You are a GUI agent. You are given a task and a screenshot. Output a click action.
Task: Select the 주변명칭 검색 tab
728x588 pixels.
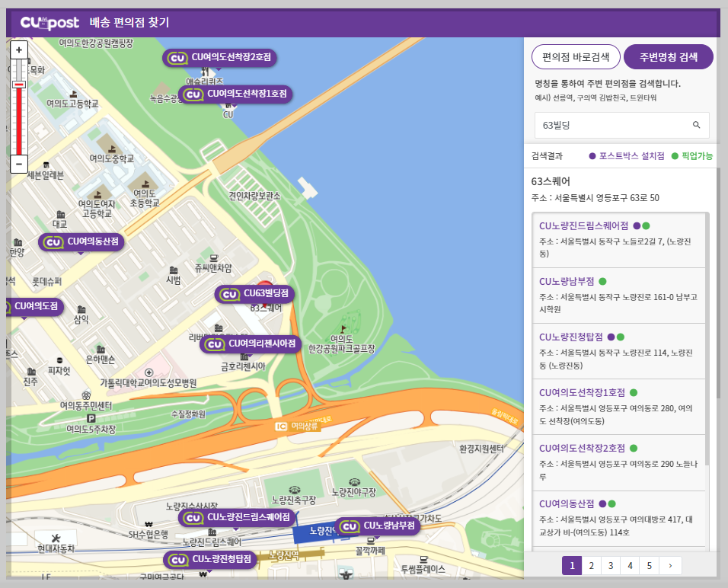point(669,57)
